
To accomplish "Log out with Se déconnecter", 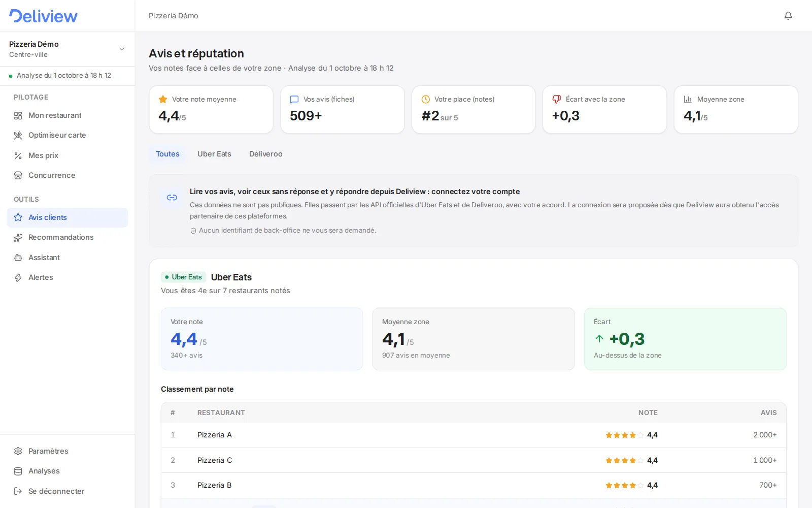I will coord(67,491).
